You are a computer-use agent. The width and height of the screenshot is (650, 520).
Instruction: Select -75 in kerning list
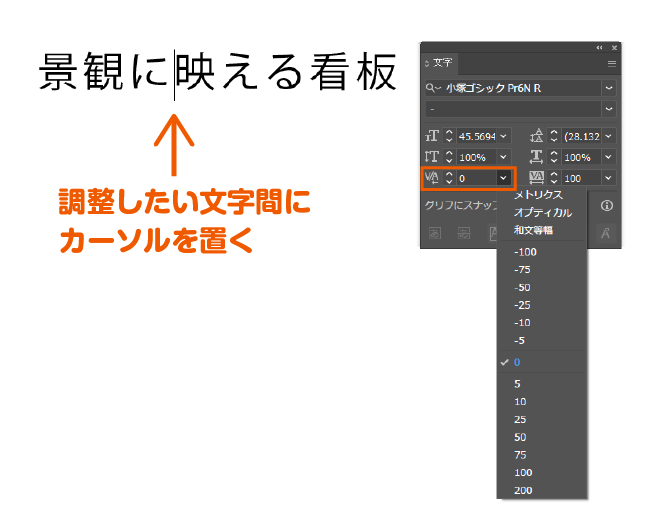click(542, 270)
